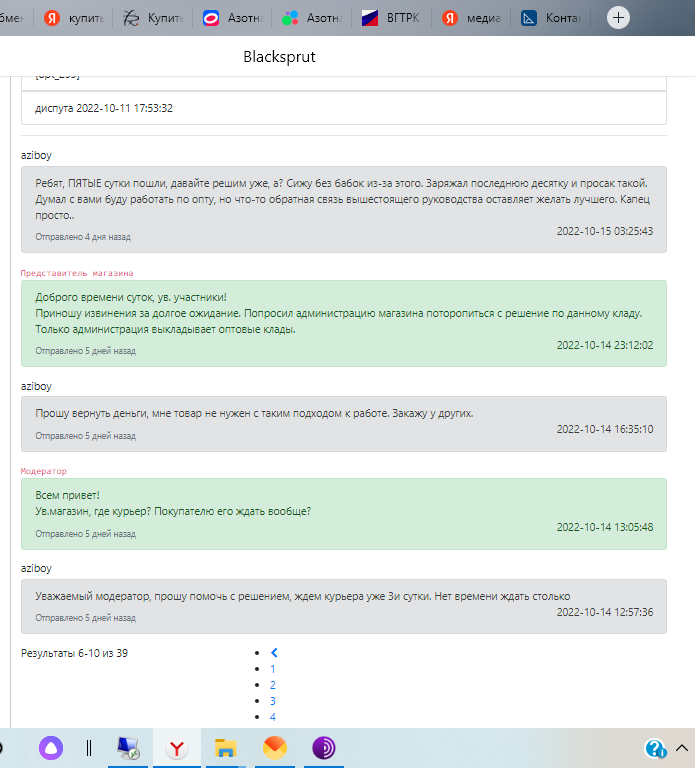Switch to the ВГТРК tab
The height and width of the screenshot is (768, 695).
click(391, 18)
